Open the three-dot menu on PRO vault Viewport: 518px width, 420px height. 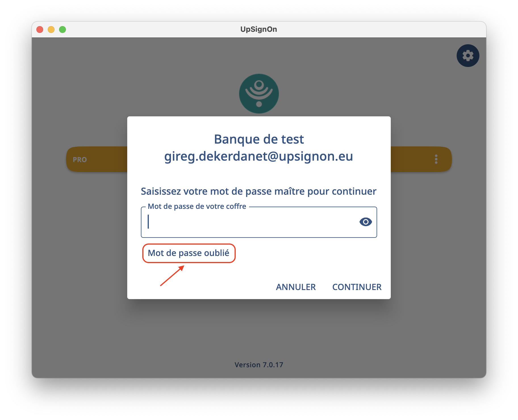coord(436,159)
